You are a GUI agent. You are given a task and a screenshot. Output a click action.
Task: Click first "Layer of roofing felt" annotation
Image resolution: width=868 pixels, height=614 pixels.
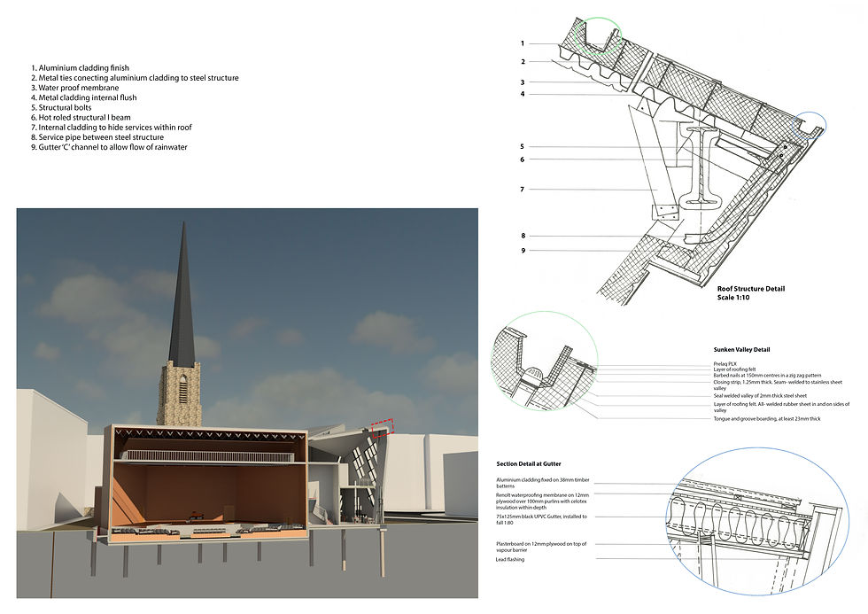734,369
